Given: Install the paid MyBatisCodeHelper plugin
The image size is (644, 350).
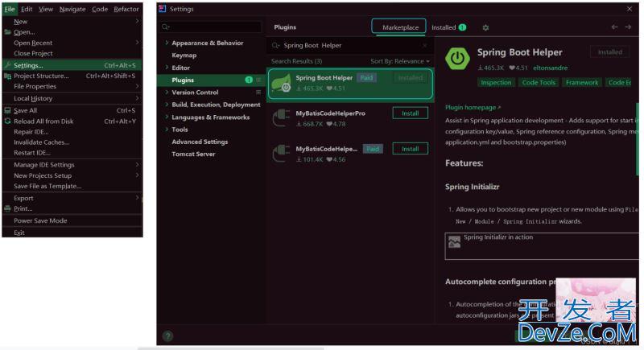Looking at the screenshot, I should (x=410, y=149).
